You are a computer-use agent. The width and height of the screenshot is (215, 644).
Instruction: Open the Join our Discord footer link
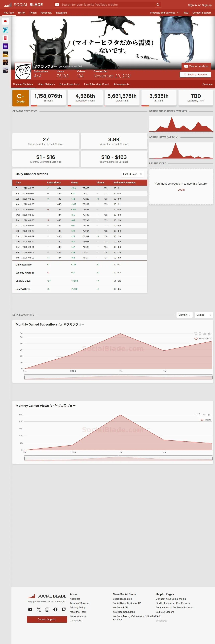pyautogui.click(x=165, y=612)
